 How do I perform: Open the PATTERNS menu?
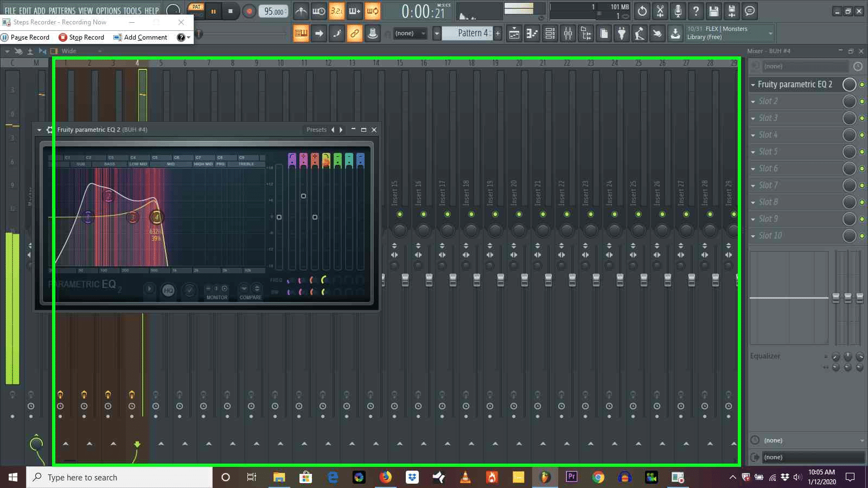[62, 11]
